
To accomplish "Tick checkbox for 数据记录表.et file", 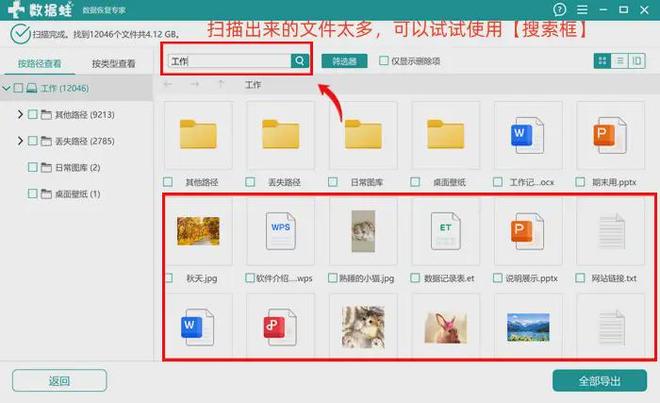I will [x=415, y=278].
